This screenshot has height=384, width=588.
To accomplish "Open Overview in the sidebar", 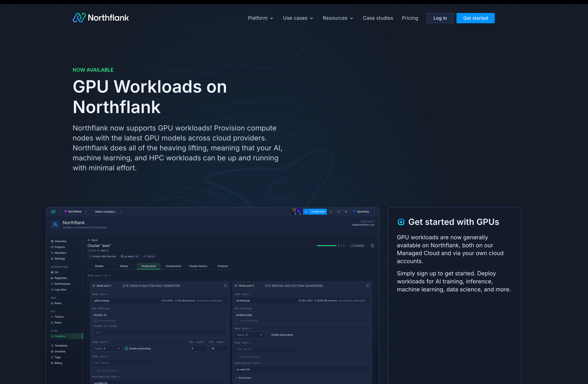I will [59, 241].
